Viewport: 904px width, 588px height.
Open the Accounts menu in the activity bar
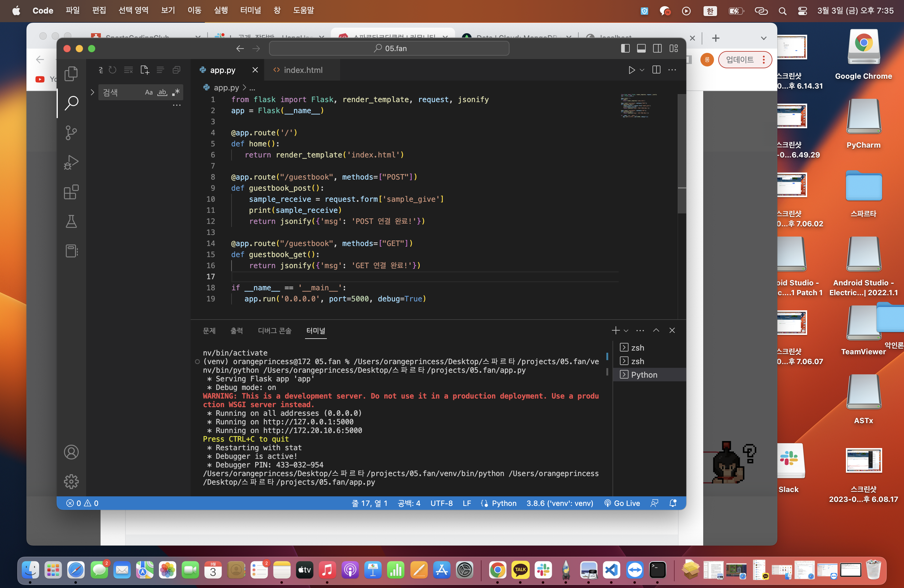(71, 452)
